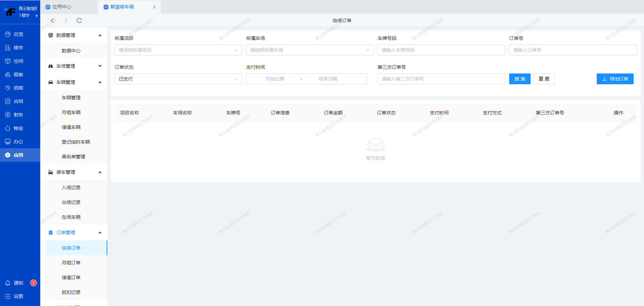The image size is (644, 306).
Task: Click the 物业 property sidebar icon
Action: coord(8,128)
